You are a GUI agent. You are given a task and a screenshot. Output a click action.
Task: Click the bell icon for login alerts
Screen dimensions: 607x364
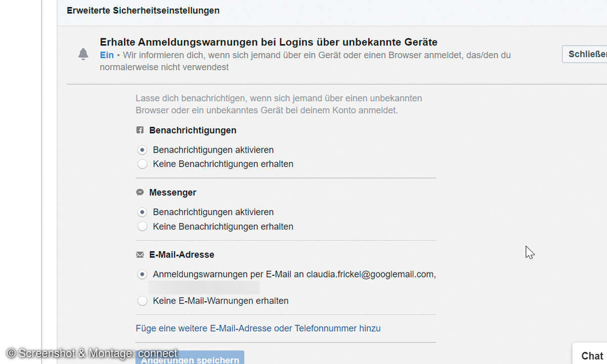[x=83, y=55]
